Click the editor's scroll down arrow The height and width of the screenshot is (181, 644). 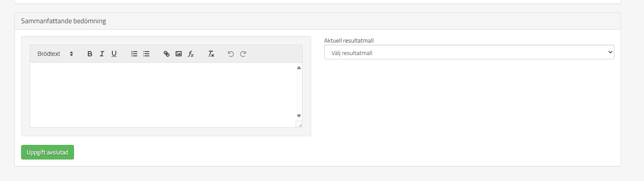299,116
